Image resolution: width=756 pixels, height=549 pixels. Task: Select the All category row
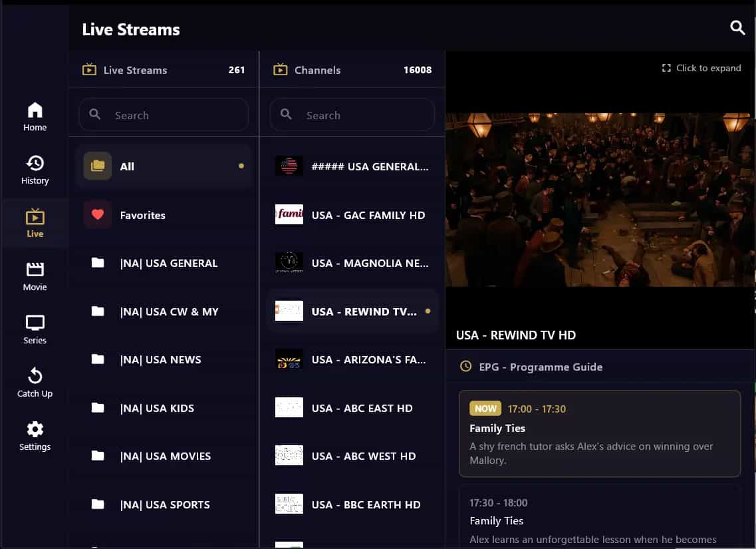point(164,166)
